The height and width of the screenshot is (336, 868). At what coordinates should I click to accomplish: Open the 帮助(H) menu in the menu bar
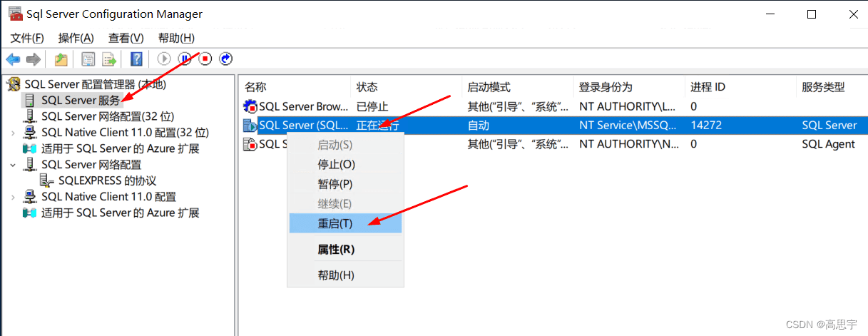(176, 38)
